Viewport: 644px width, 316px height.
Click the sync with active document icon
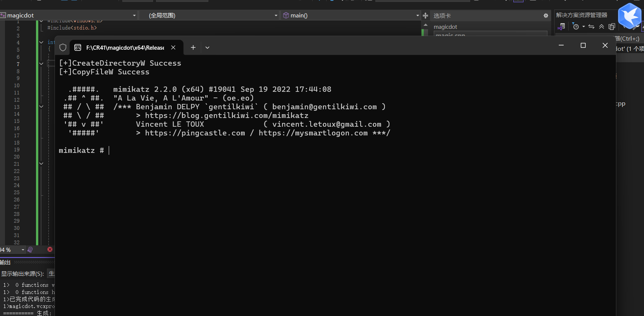591,27
